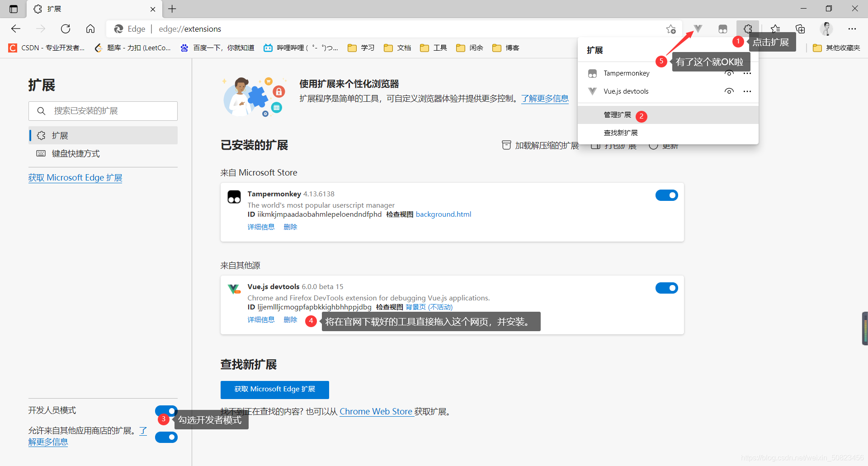Open the Collections toolbar icon
Image resolution: width=868 pixels, height=466 pixels.
coord(800,29)
